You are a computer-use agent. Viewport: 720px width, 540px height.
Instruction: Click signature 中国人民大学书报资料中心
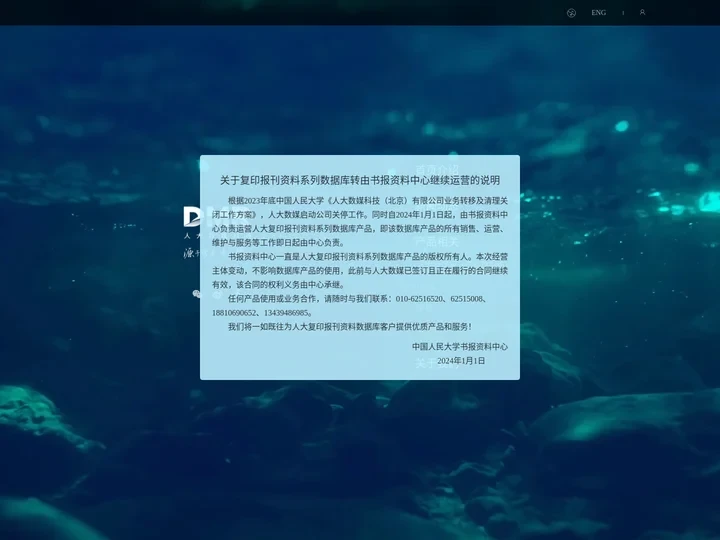pyautogui.click(x=460, y=347)
